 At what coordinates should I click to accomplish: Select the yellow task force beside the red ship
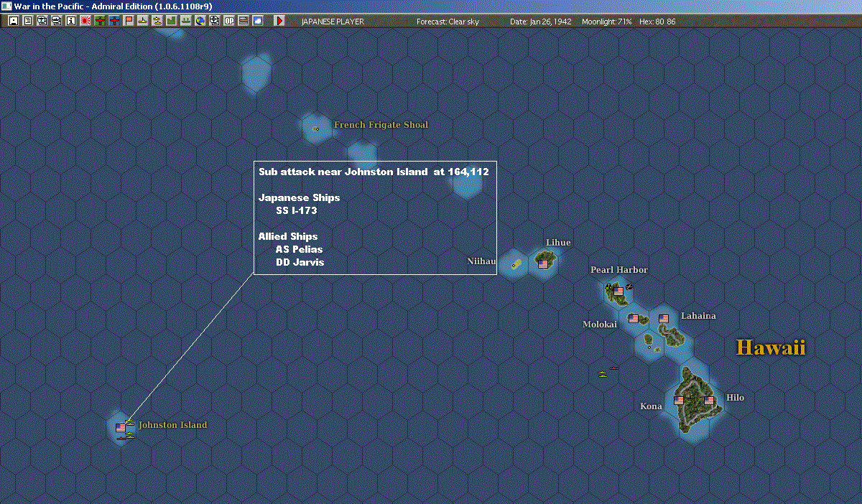(603, 373)
